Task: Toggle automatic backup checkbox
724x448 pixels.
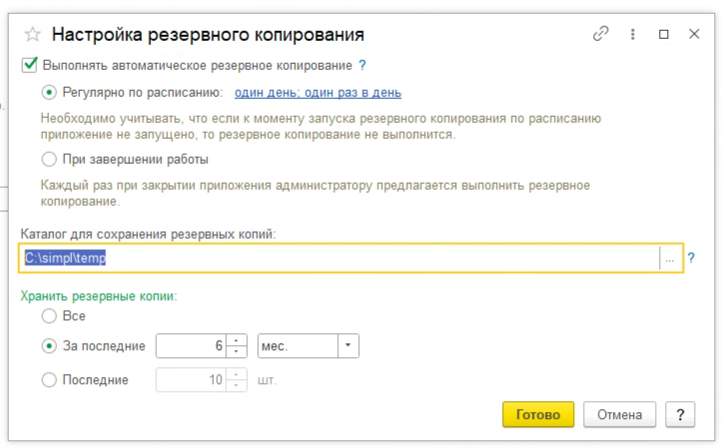Action: pos(29,65)
